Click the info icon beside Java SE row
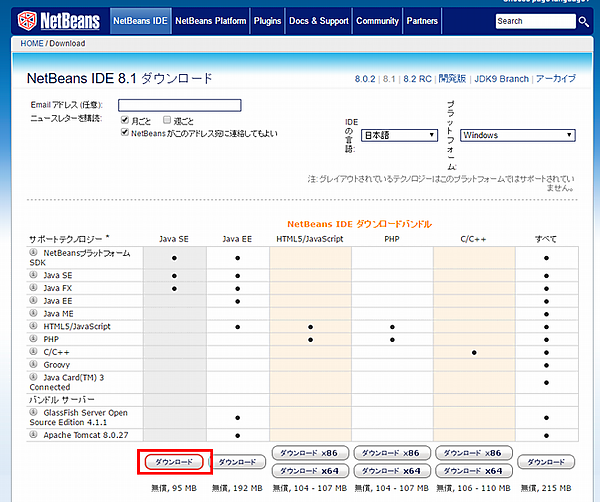Screen dimensions: 600x502 tap(34, 274)
